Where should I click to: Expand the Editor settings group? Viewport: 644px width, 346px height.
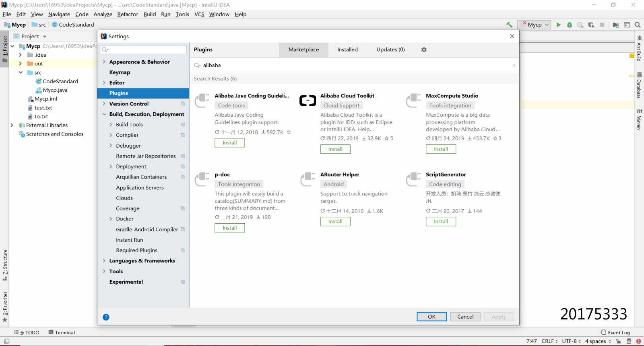(104, 82)
